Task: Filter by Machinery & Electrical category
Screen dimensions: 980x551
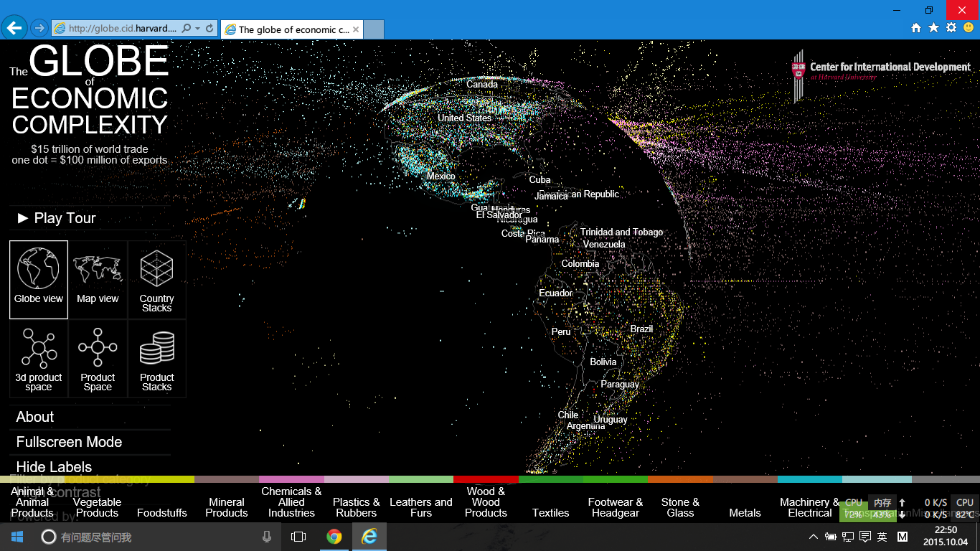Action: (809, 507)
